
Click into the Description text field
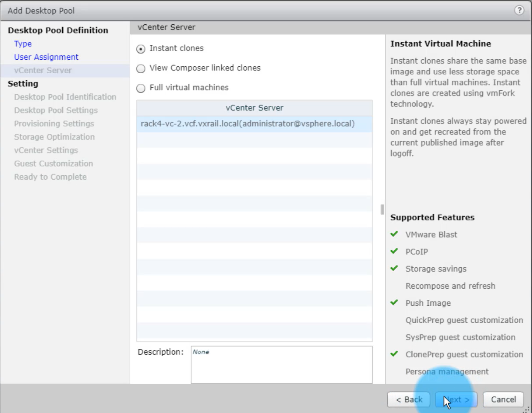point(281,365)
